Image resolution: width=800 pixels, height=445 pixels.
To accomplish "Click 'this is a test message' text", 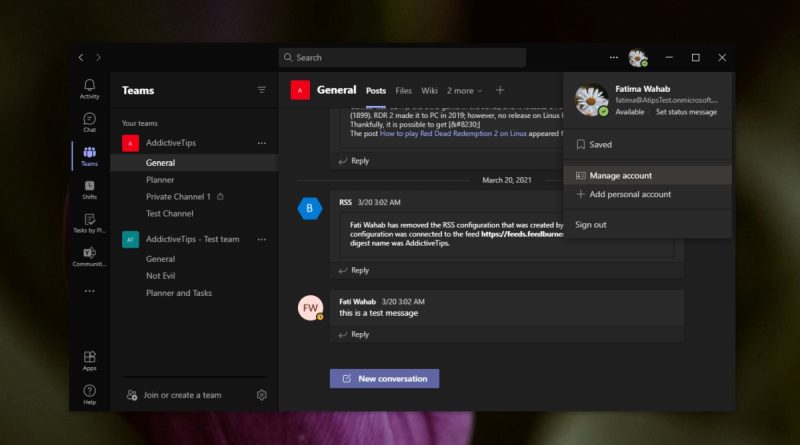I will pos(379,313).
